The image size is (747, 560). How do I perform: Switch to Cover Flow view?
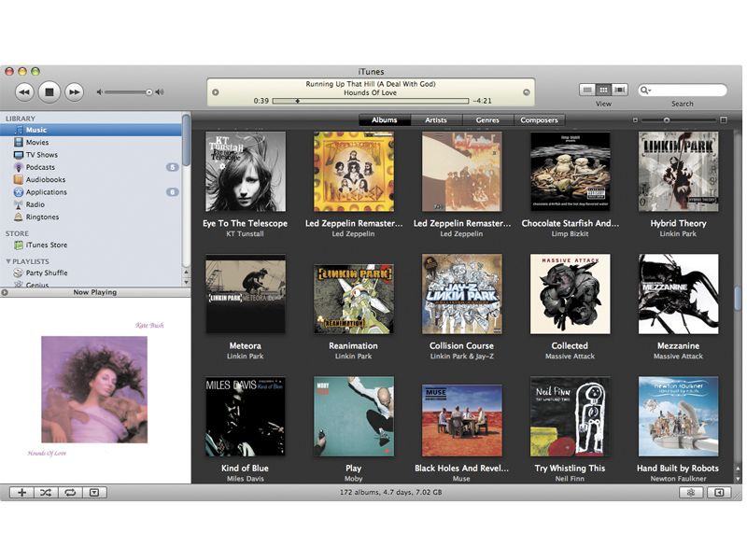(620, 90)
